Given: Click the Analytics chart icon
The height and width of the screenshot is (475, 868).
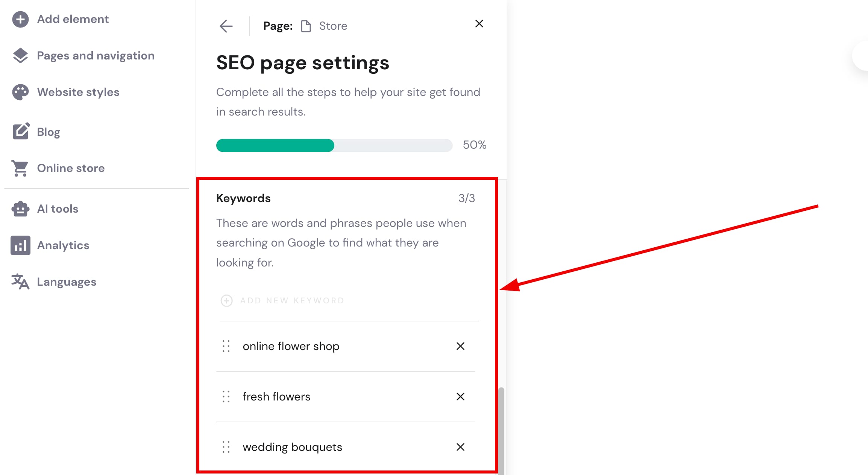Looking at the screenshot, I should point(20,245).
